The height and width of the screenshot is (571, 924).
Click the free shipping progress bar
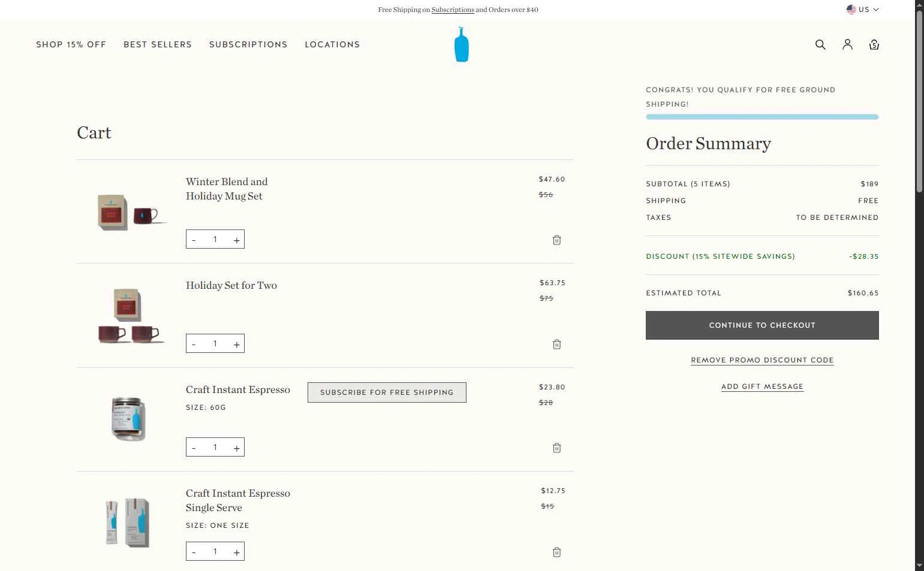pyautogui.click(x=762, y=117)
